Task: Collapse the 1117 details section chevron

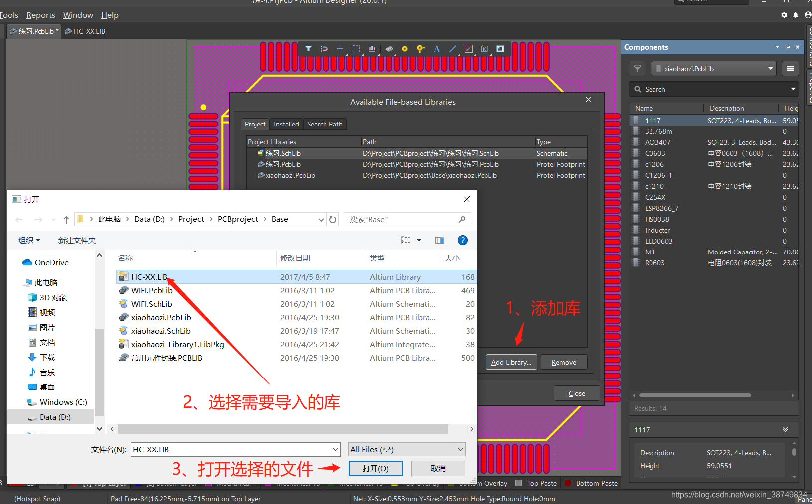Action: click(x=785, y=429)
